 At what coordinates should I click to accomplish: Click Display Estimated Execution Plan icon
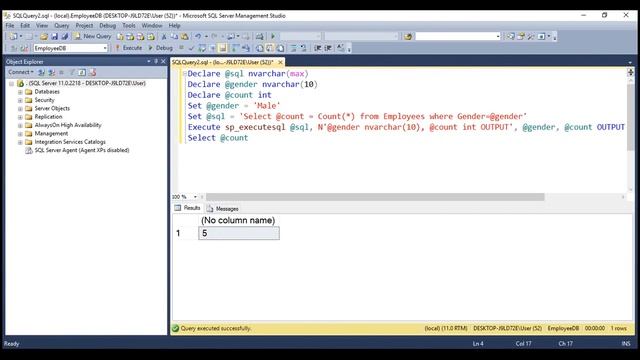pos(202,48)
